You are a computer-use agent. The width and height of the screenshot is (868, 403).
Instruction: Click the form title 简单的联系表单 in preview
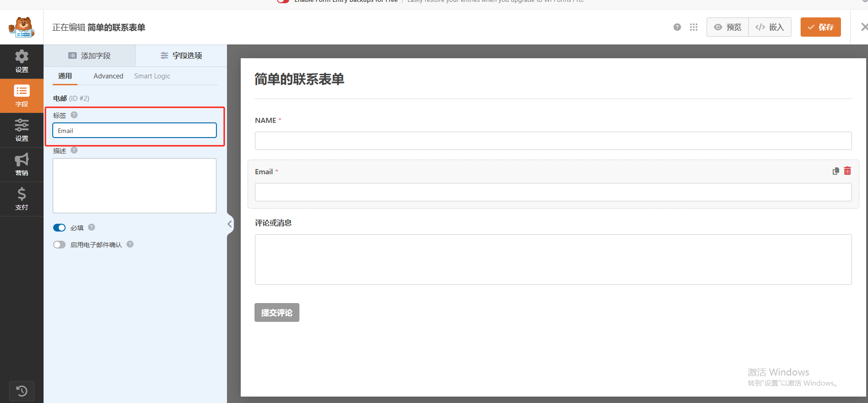(299, 79)
